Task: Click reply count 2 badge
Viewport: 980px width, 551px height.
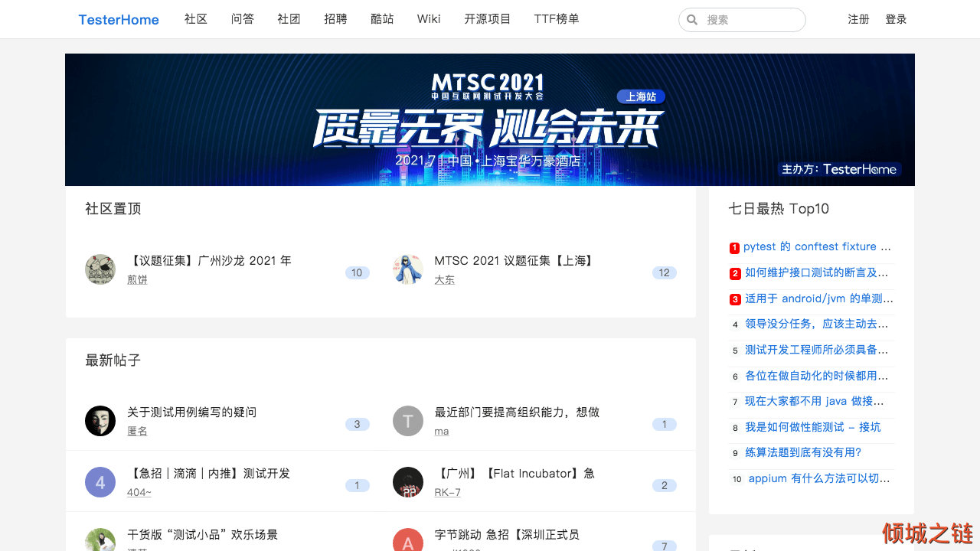Action: pos(665,485)
